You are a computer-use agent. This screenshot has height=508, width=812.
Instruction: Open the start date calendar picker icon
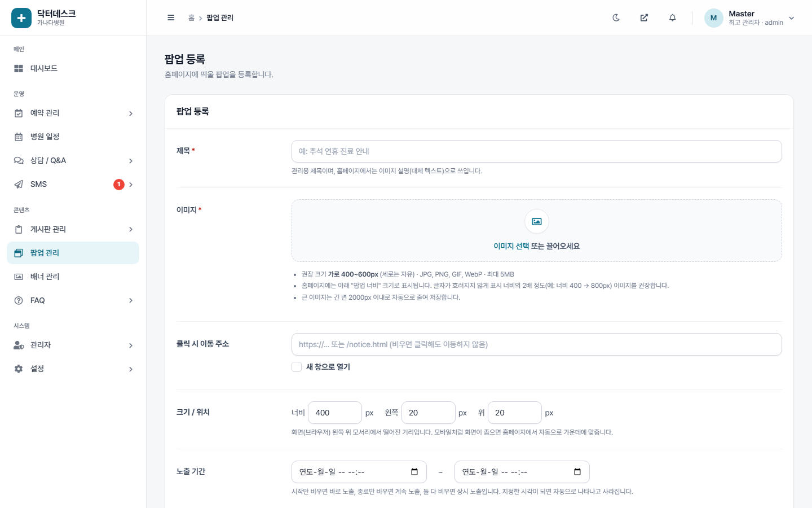pyautogui.click(x=414, y=472)
